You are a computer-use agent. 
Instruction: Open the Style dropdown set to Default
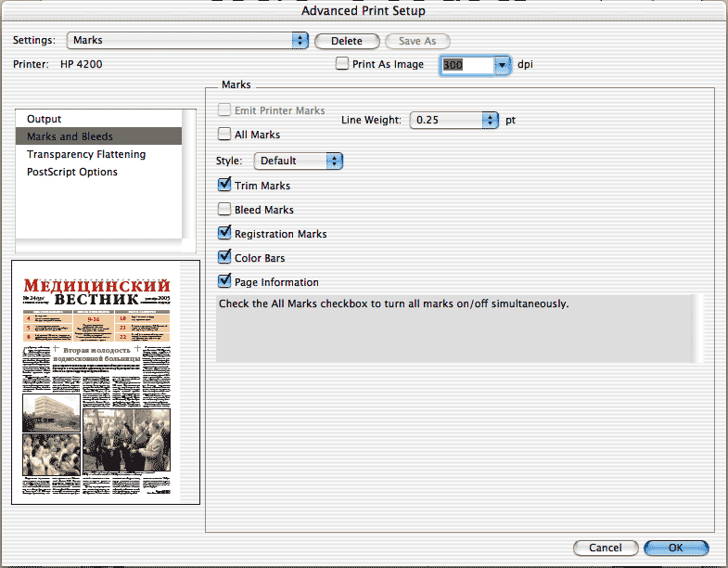pyautogui.click(x=298, y=161)
